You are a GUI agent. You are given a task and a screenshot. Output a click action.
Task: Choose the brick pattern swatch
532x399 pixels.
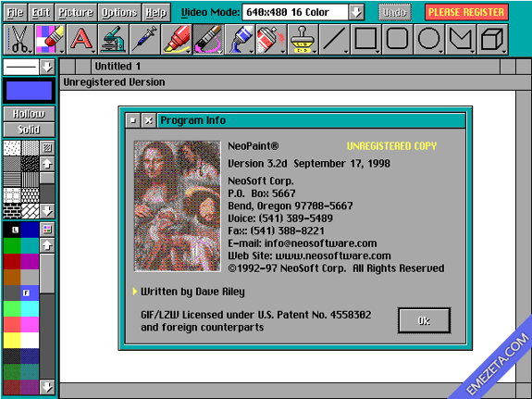point(12,211)
